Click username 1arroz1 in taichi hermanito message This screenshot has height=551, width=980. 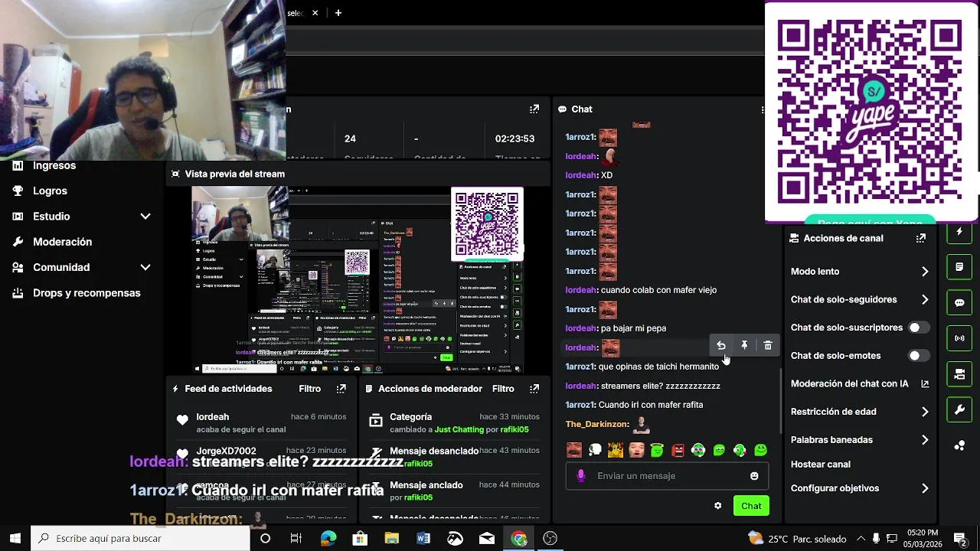coord(580,367)
